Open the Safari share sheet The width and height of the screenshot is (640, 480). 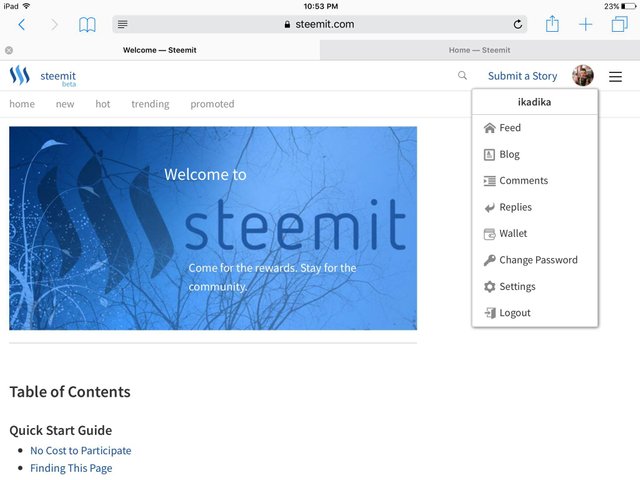[x=552, y=24]
